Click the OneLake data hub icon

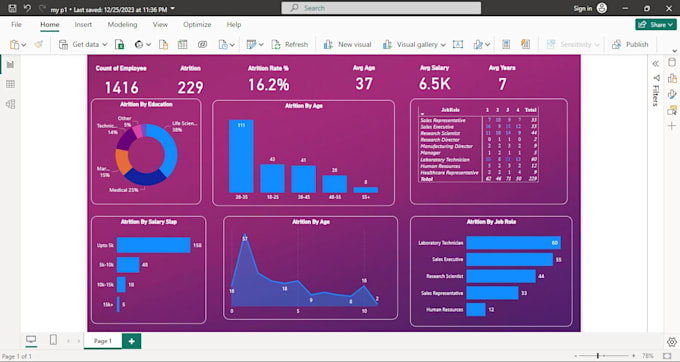(x=139, y=44)
